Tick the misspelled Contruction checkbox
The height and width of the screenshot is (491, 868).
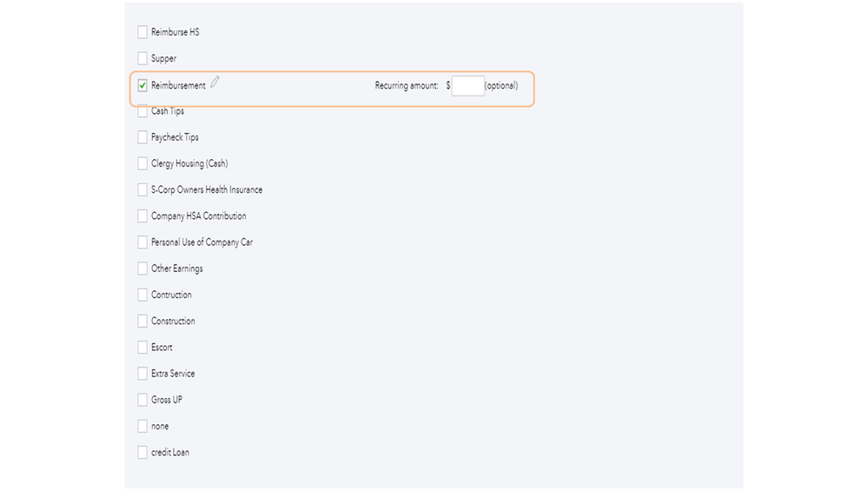click(142, 295)
